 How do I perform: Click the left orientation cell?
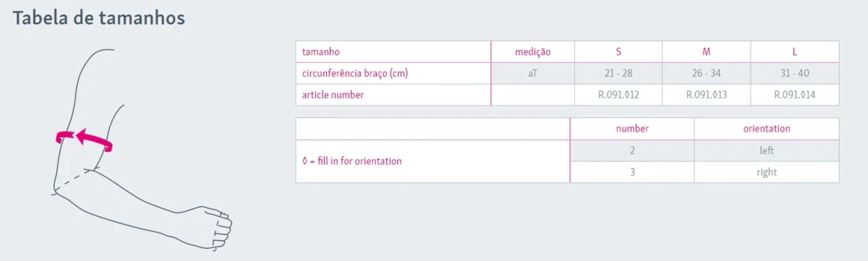pyautogui.click(x=767, y=150)
